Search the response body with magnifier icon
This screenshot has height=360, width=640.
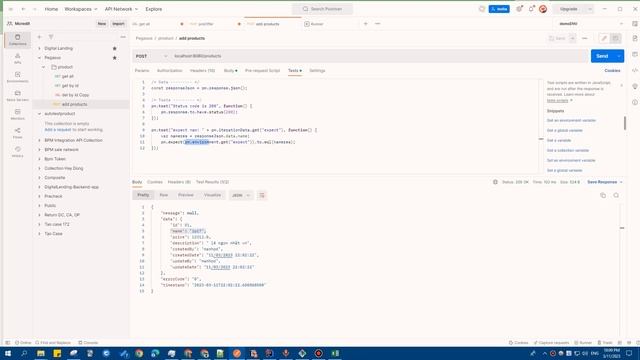click(616, 196)
